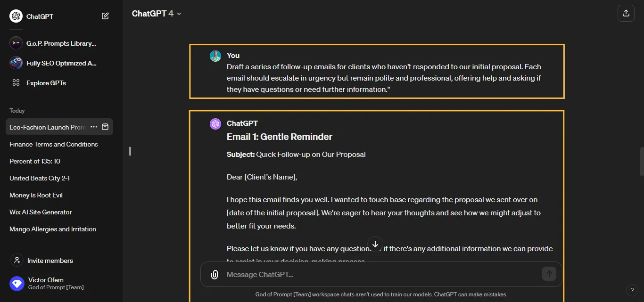The height and width of the screenshot is (302, 644).
Task: Attach a file with the paperclip icon
Action: pos(215,274)
